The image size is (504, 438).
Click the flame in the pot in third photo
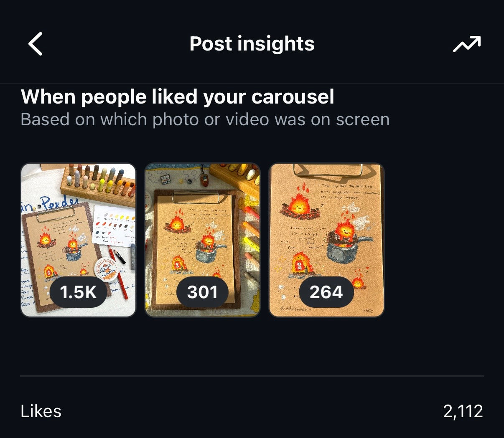(345, 232)
